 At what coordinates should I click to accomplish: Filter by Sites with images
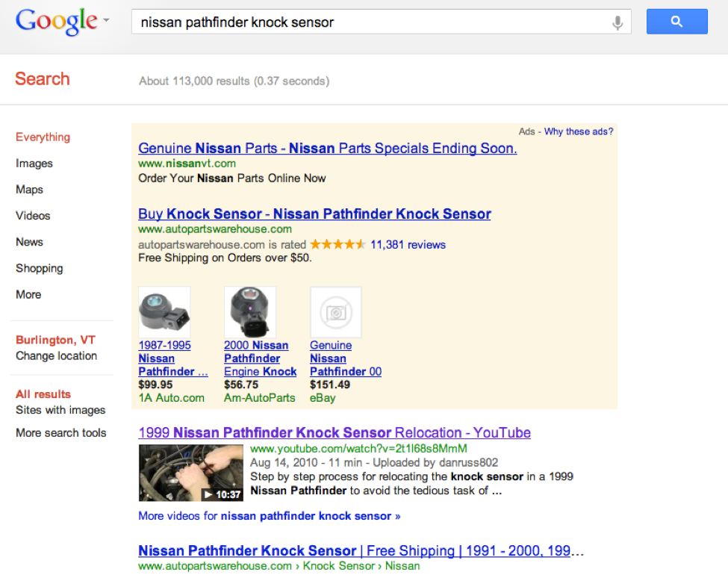[x=60, y=410]
